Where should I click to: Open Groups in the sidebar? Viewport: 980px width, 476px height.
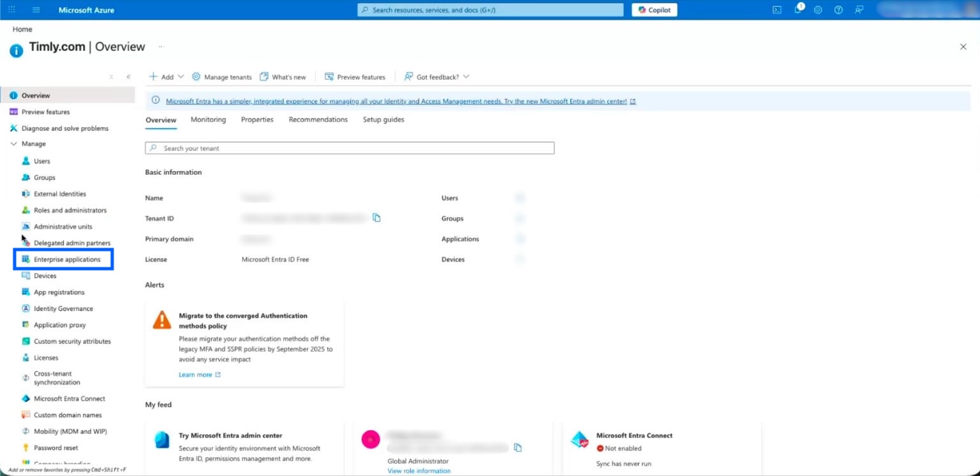45,177
